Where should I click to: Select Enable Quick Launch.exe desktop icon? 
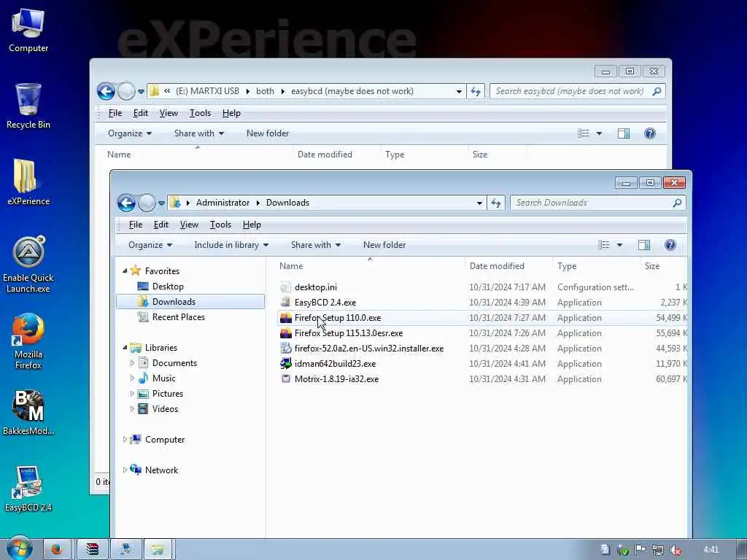[28, 264]
